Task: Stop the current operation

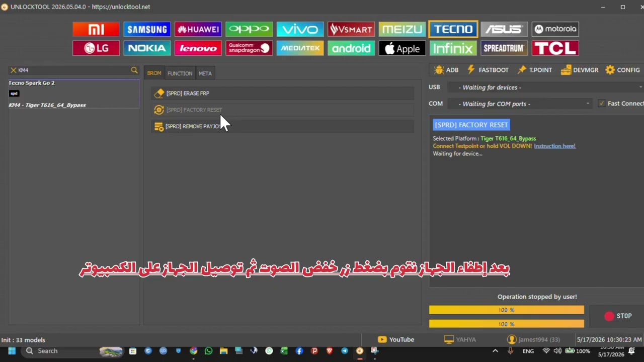Action: point(618,316)
